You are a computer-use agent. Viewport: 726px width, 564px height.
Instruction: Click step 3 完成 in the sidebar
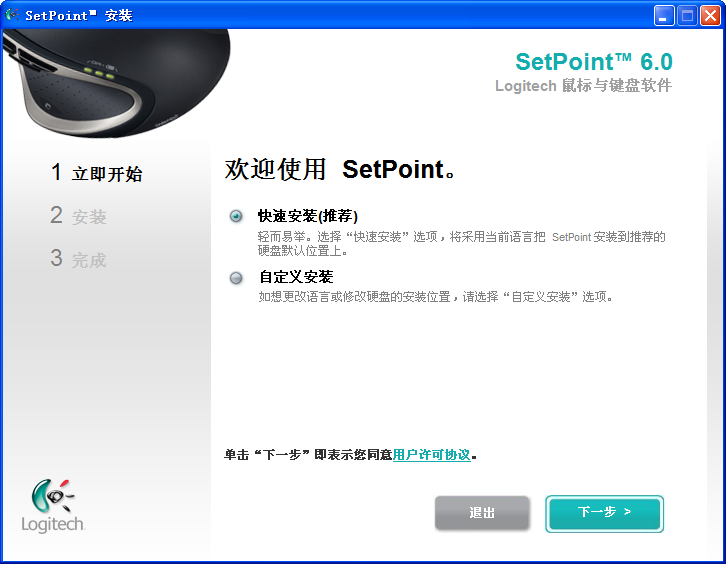[79, 260]
